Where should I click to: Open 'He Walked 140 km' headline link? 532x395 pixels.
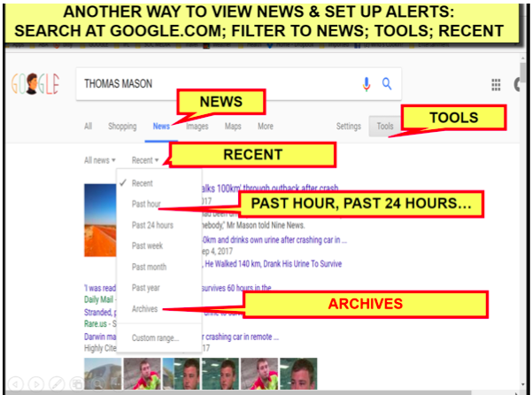click(x=272, y=264)
